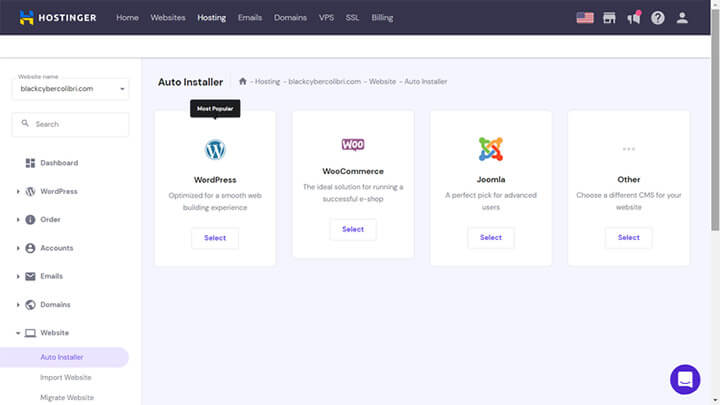Click the sidebar Search field
The height and width of the screenshot is (405, 720).
[x=70, y=124]
